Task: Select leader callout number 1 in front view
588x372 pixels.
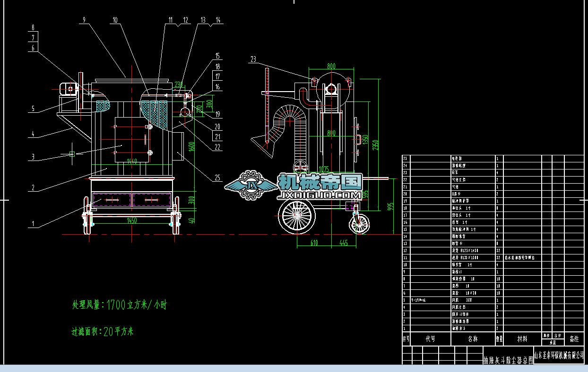Action: [x=33, y=224]
